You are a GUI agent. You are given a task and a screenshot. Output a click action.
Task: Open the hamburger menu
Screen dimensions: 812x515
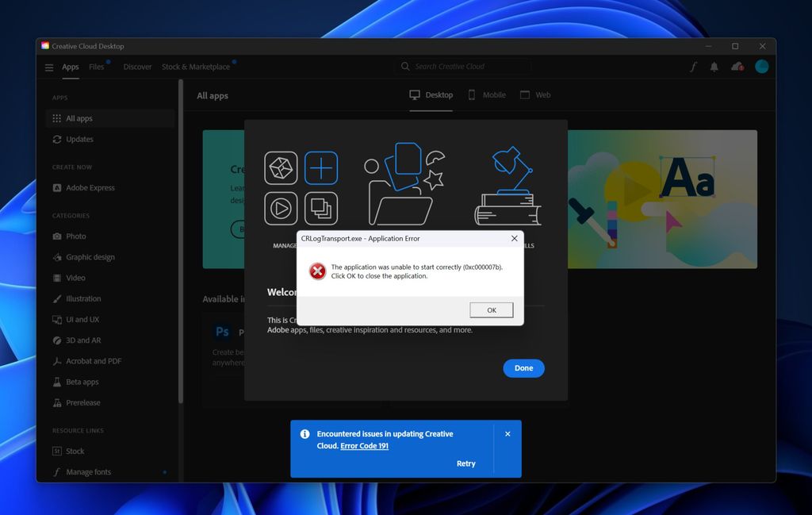tap(48, 67)
